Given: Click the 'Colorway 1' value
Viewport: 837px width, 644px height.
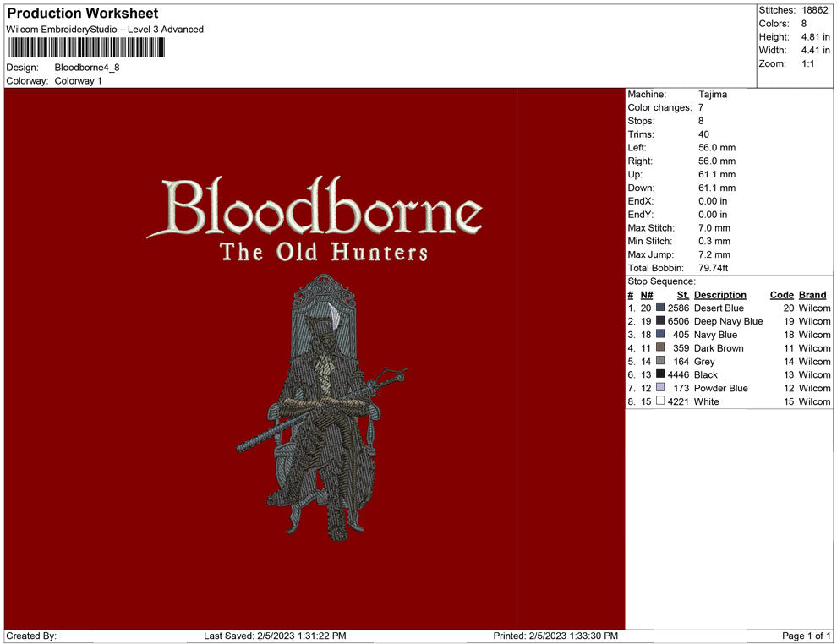Looking at the screenshot, I should tap(78, 80).
